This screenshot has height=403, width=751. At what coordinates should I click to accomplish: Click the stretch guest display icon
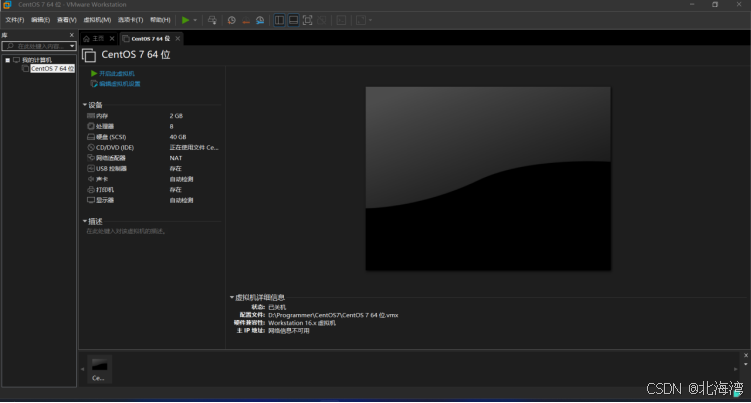pos(361,20)
